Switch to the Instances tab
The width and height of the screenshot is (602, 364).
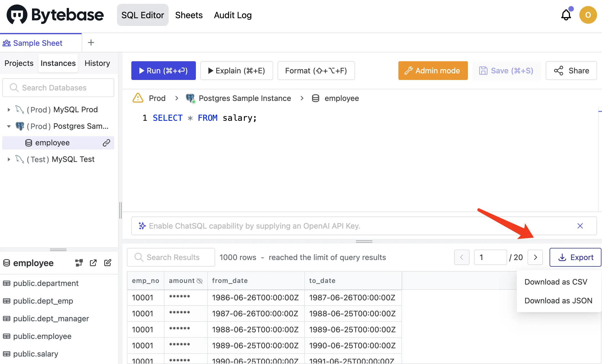[x=58, y=63]
